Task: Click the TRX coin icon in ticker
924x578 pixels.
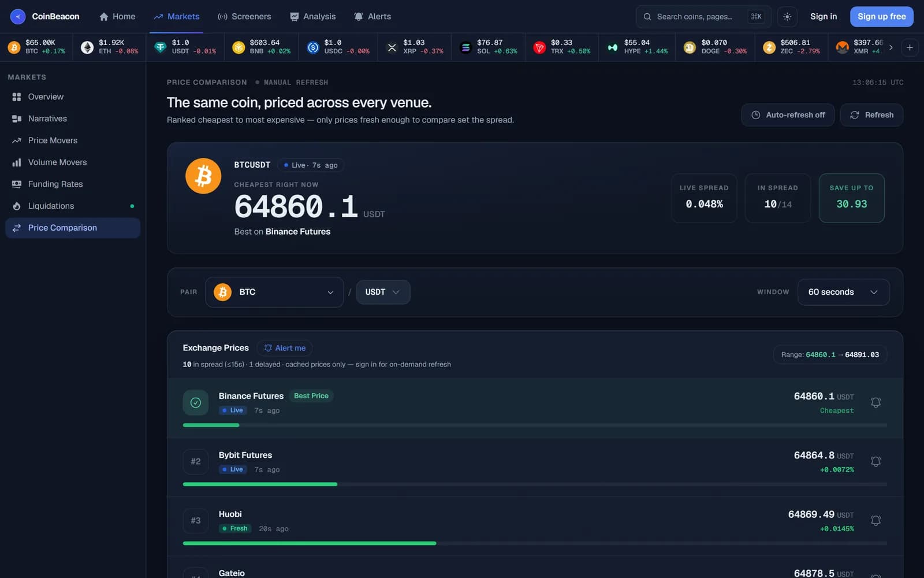Action: coord(539,47)
